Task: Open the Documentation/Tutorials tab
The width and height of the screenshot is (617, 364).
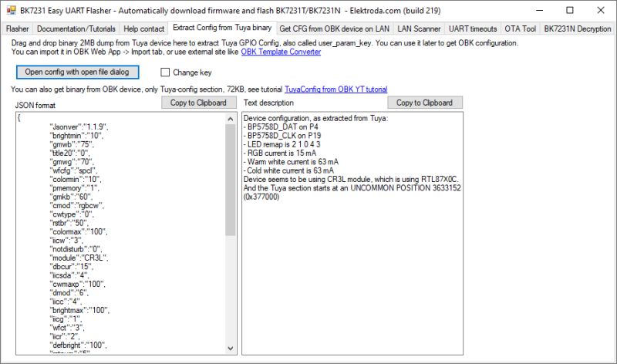Action: click(76, 29)
